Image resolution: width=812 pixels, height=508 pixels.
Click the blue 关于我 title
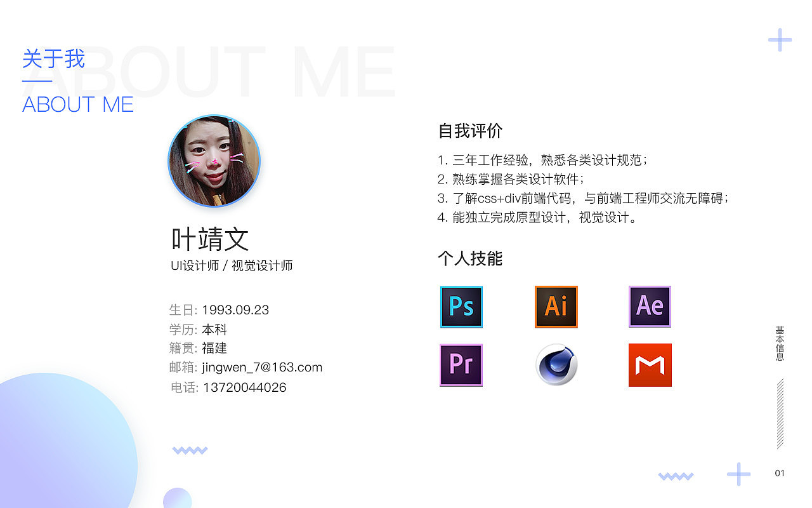[x=53, y=59]
